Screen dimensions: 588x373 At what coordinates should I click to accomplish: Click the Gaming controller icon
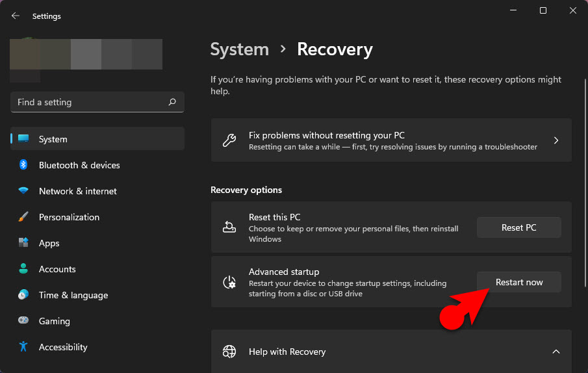[23, 320]
